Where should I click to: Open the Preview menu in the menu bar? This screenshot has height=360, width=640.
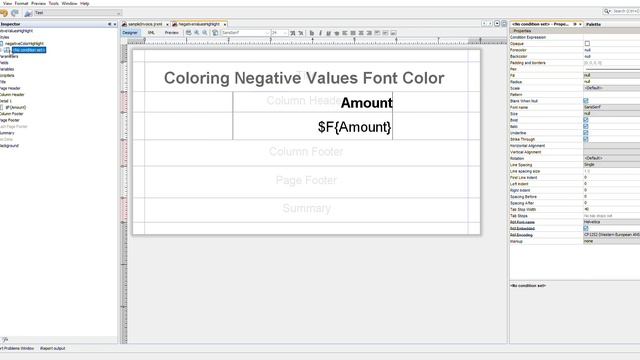(38, 3)
